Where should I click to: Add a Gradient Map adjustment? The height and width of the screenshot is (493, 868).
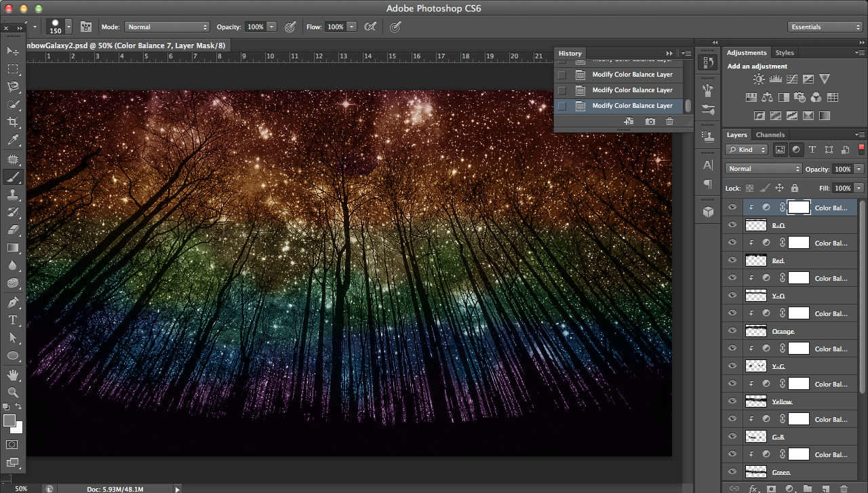[825, 116]
